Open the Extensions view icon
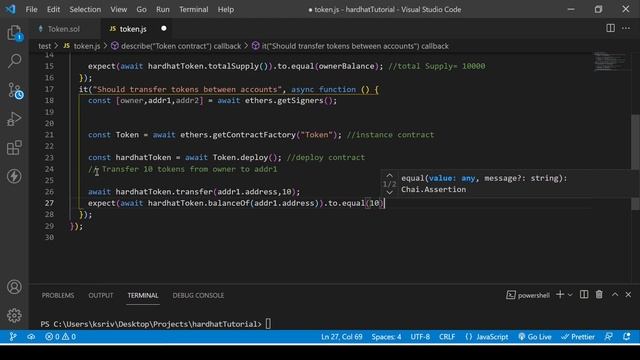 coord(14,148)
